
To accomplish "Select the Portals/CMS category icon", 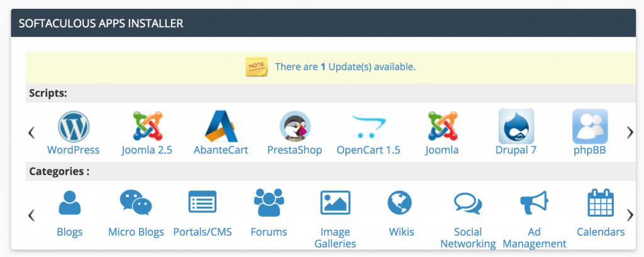I will pos(203,202).
